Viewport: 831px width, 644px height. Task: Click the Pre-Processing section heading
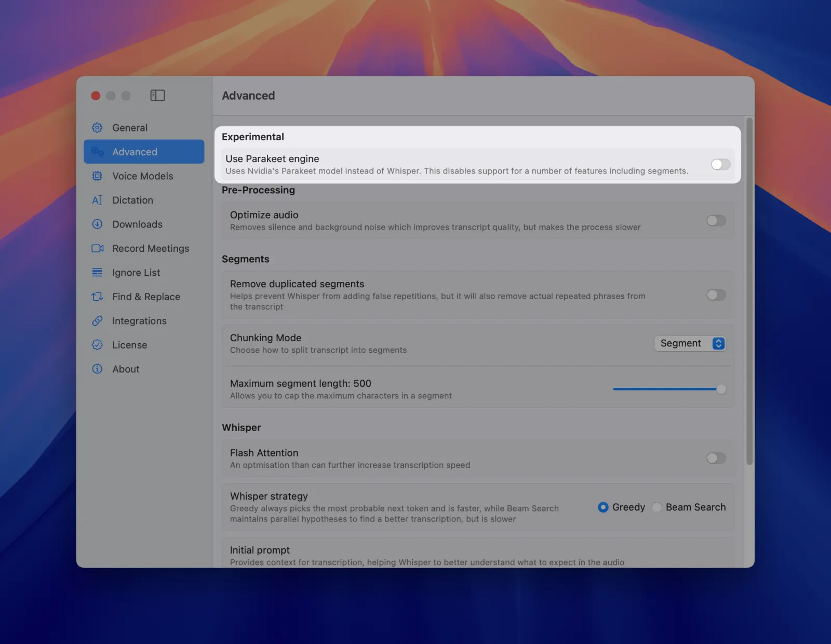tap(258, 190)
